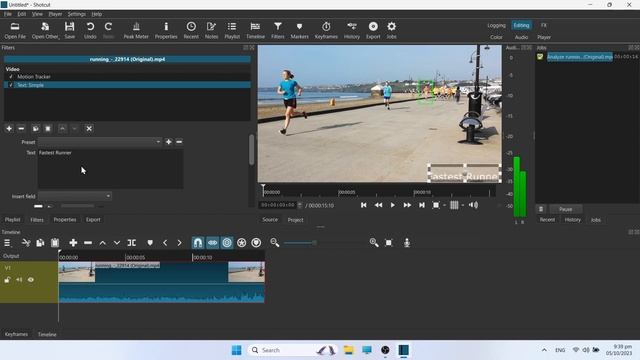The image size is (640, 360).
Task: Switch to Keyframes bottom tab
Action: [16, 334]
